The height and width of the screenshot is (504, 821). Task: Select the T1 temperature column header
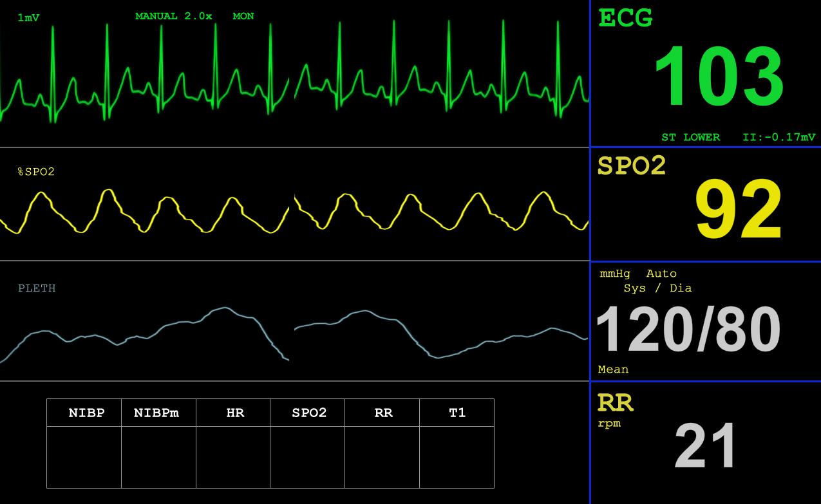tap(457, 413)
